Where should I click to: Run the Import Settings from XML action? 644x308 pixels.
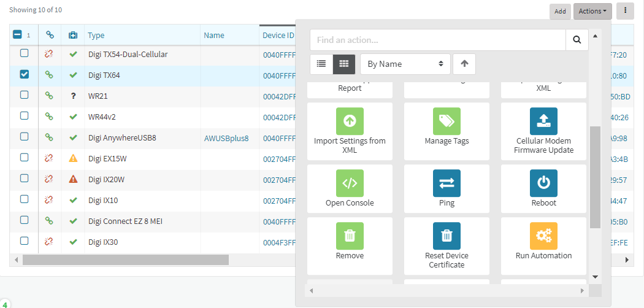pyautogui.click(x=350, y=131)
